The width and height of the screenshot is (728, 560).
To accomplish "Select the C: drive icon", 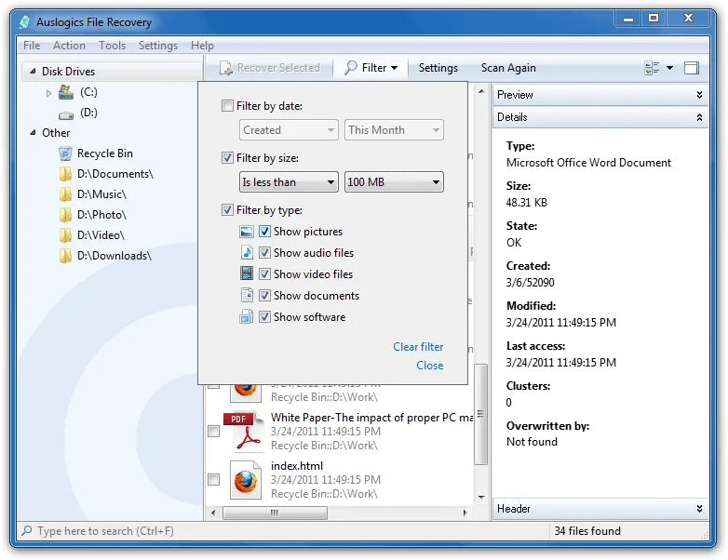I will tap(65, 92).
